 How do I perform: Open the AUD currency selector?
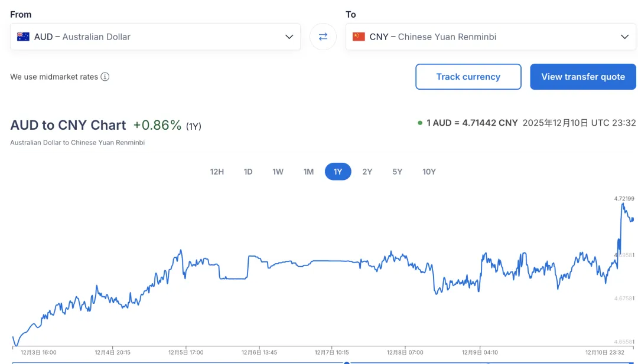(x=155, y=36)
